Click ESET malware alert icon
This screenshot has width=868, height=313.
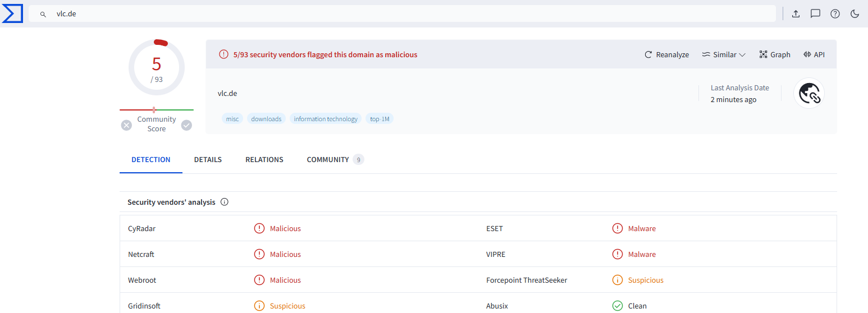618,228
